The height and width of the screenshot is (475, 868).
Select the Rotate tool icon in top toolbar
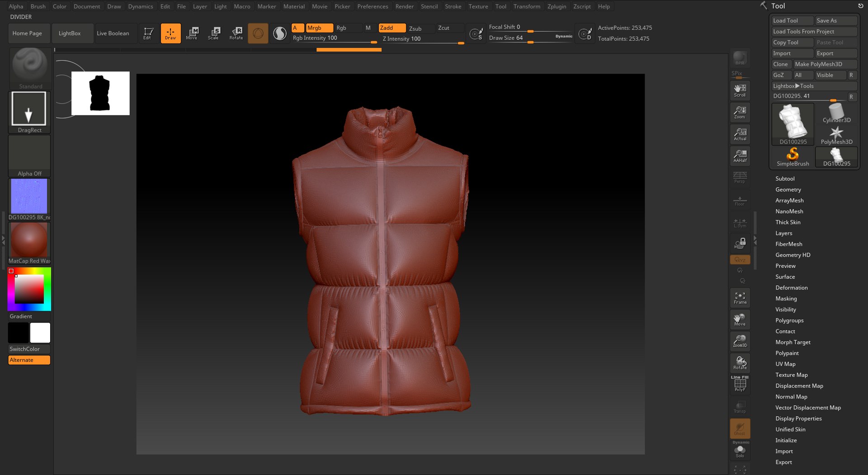(236, 33)
